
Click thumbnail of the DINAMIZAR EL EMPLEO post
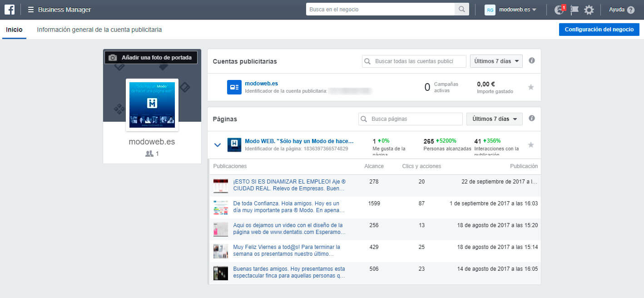[x=221, y=186]
